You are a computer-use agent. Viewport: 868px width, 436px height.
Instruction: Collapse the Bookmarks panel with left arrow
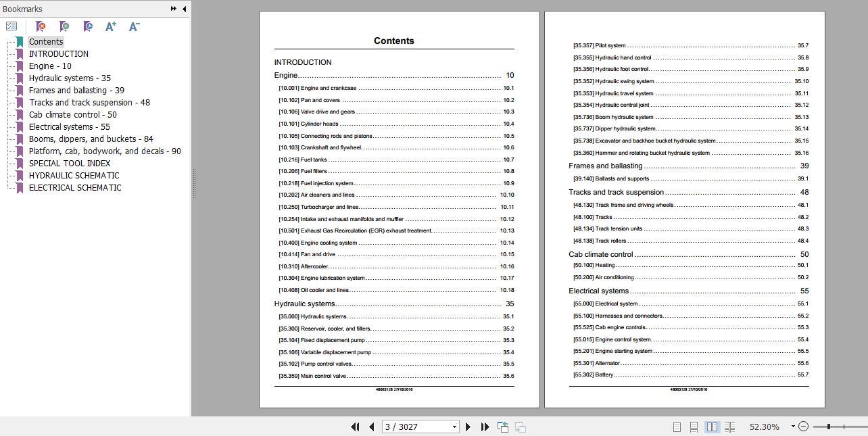[184, 9]
